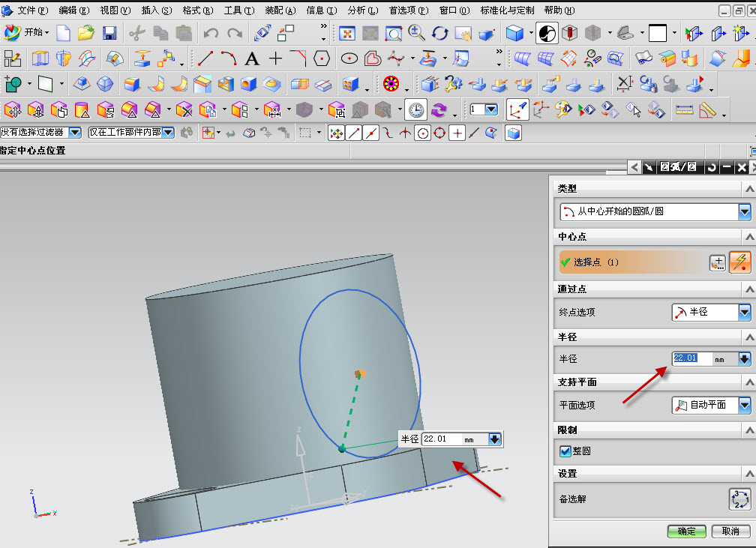The width and height of the screenshot is (756, 548).
Task: Open the on-canvas 半径 field dropdown arrow
Action: click(x=495, y=439)
